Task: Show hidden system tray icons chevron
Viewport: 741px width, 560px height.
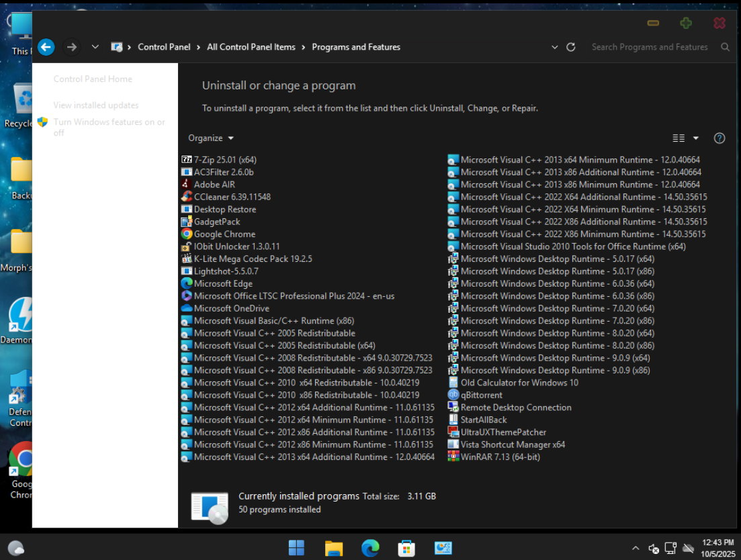Action: pos(636,548)
